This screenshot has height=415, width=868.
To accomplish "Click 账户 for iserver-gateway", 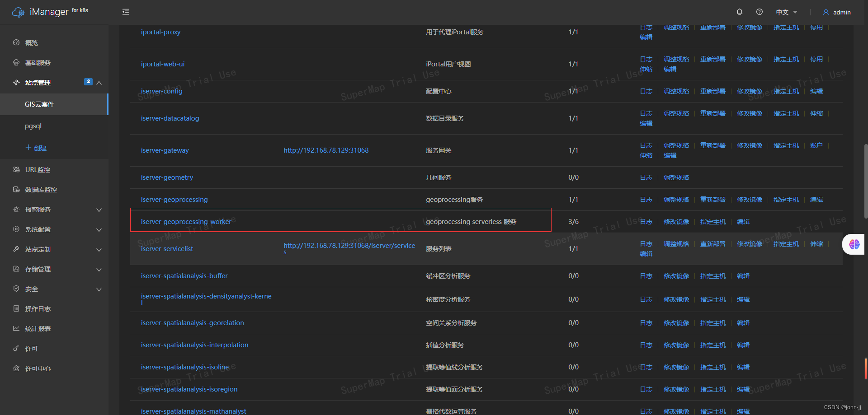I will coord(816,145).
